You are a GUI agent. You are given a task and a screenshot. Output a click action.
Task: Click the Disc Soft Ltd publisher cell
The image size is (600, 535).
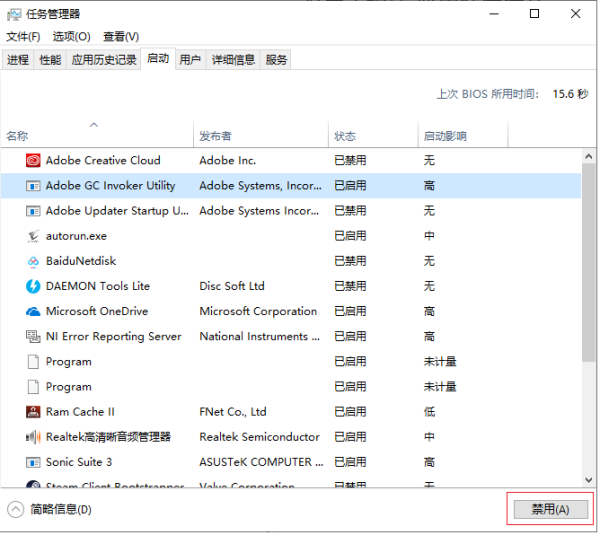tap(232, 287)
